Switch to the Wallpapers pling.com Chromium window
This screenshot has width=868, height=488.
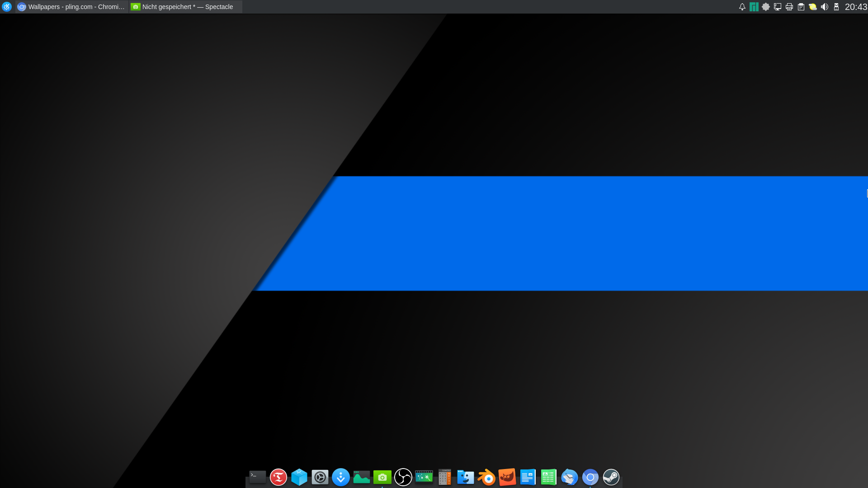[72, 7]
